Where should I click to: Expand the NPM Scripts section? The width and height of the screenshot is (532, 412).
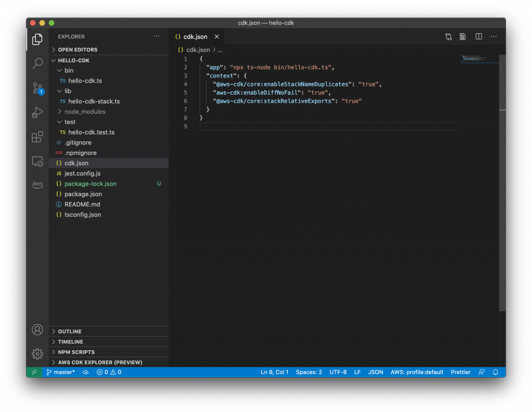coord(109,352)
